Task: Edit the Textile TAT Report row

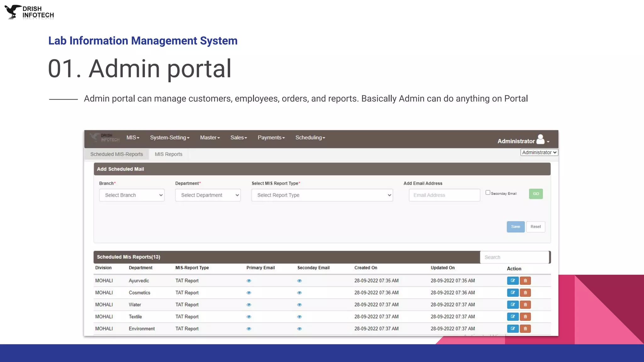Action: [x=513, y=316]
